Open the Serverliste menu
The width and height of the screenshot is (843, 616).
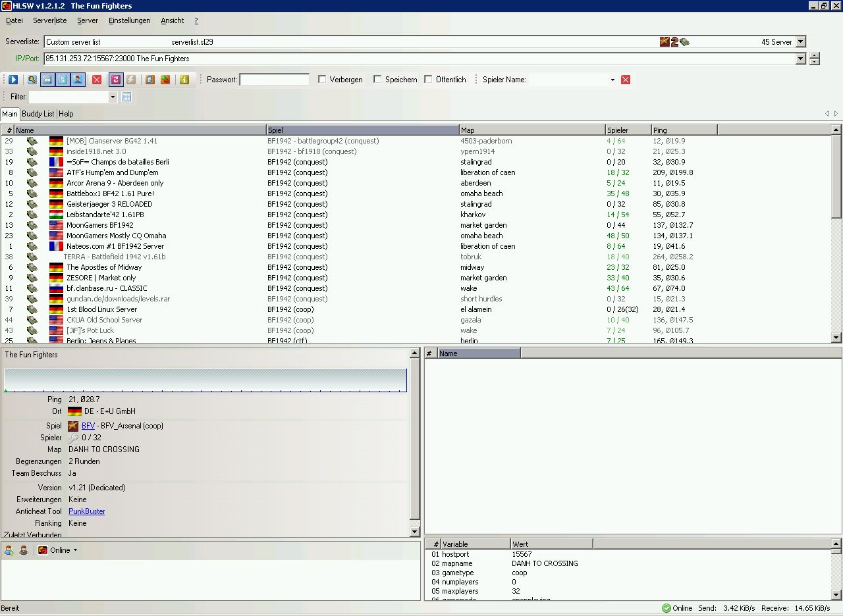tap(50, 20)
